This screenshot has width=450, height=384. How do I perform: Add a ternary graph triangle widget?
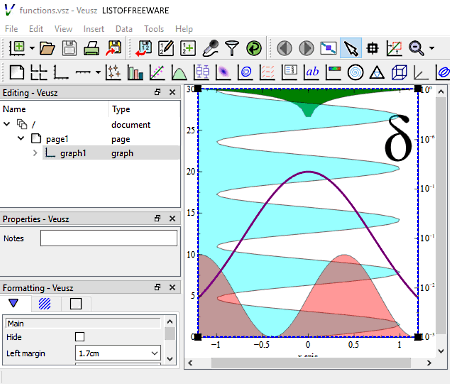[x=377, y=72]
